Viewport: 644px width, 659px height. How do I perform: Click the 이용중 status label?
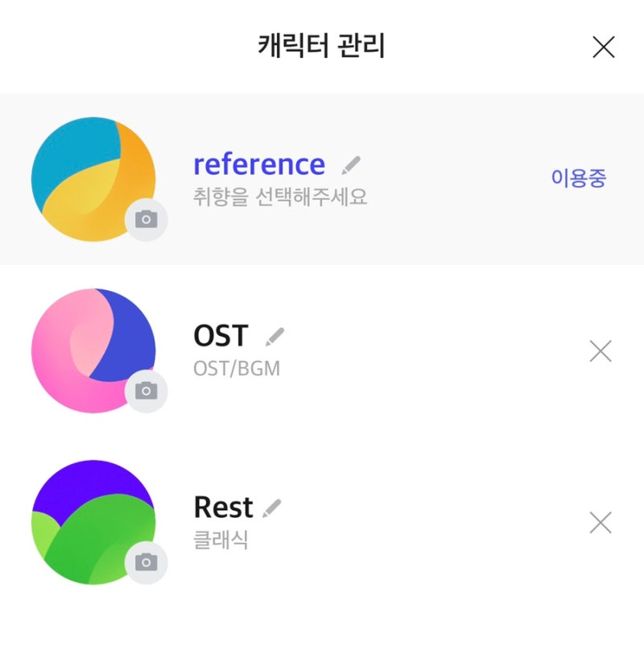pos(579,178)
